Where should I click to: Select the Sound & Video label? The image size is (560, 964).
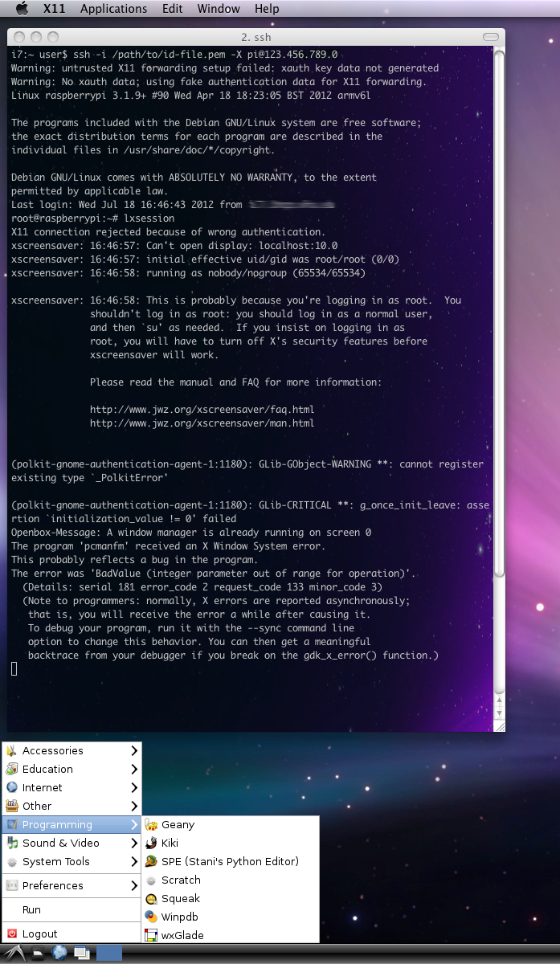pos(61,843)
